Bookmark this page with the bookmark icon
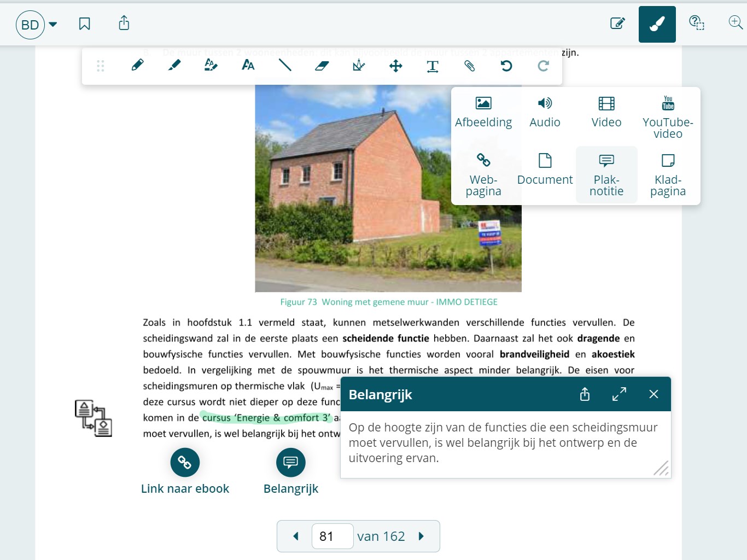This screenshot has height=560, width=747. pos(84,24)
